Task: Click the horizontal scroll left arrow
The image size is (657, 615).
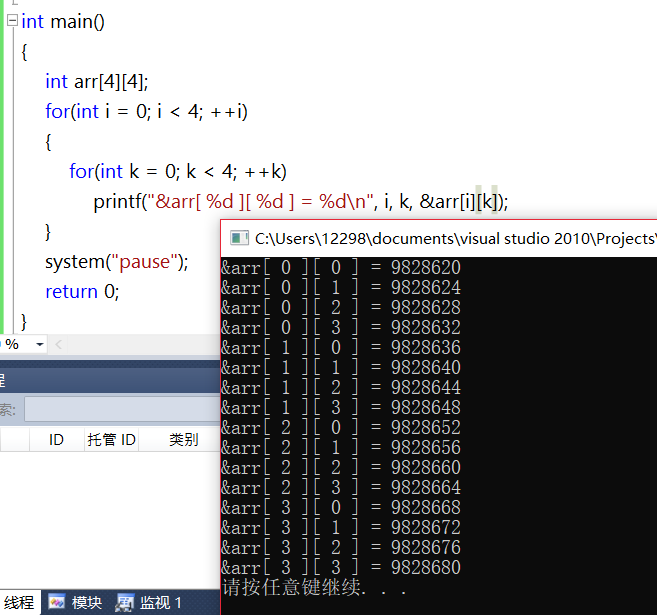Action: [58, 345]
